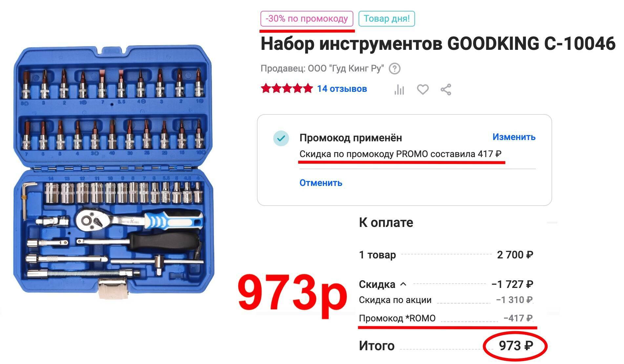Screen dimensions: 624x364
Task: Click Отменить to cancel the promo code
Action: (x=321, y=183)
